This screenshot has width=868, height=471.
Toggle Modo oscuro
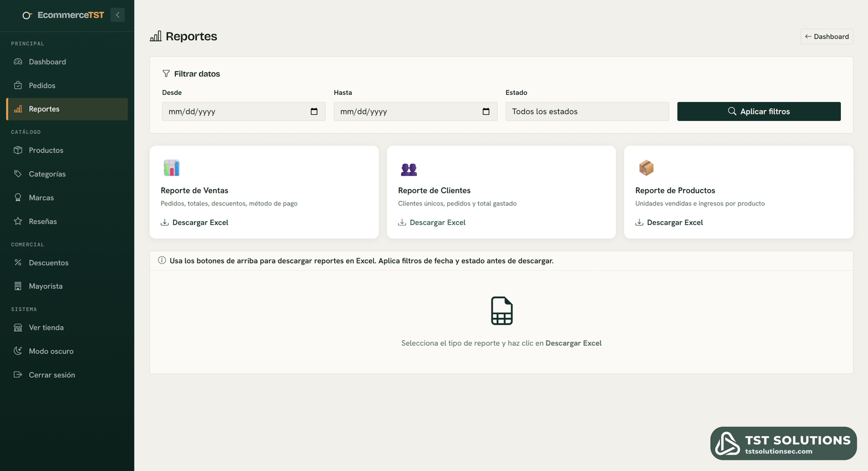[x=67, y=351]
